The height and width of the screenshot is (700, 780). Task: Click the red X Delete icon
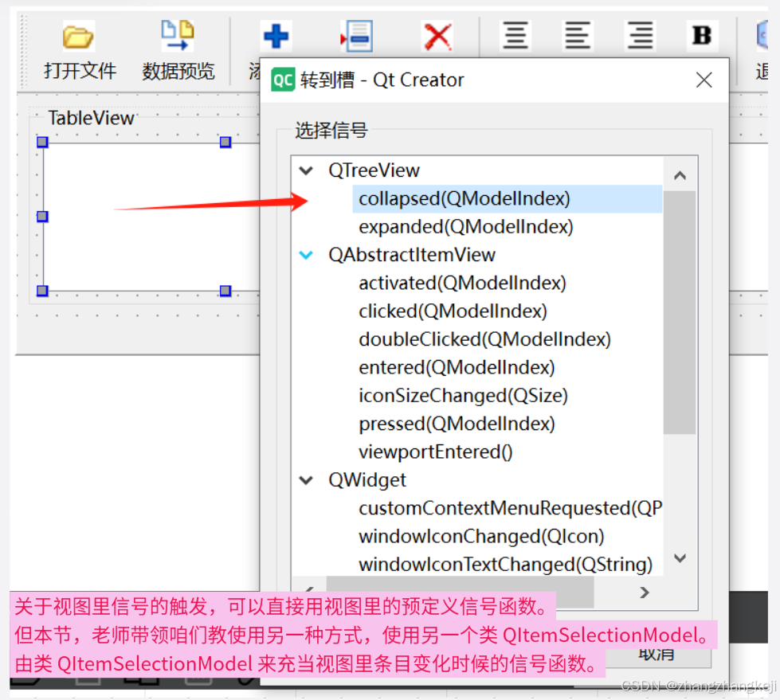[437, 37]
